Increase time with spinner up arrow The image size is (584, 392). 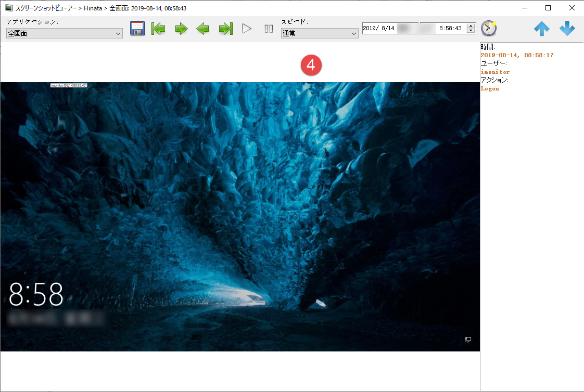471,26
